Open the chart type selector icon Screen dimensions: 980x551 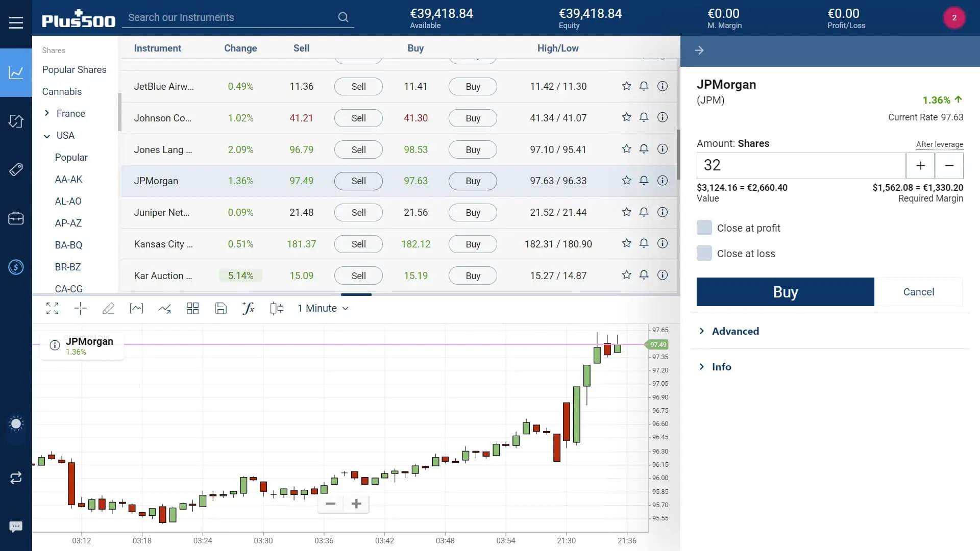tap(136, 308)
